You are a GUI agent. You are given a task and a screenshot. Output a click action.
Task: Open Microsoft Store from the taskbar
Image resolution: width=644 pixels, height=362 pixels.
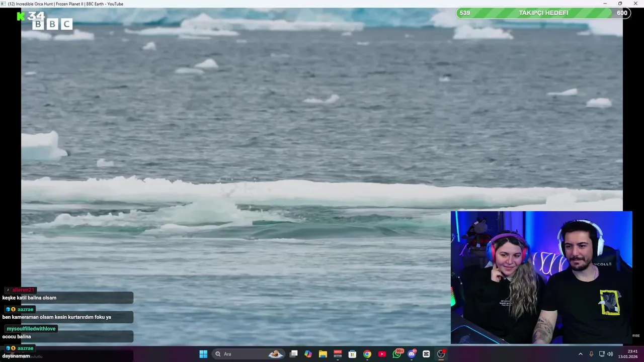(x=352, y=354)
